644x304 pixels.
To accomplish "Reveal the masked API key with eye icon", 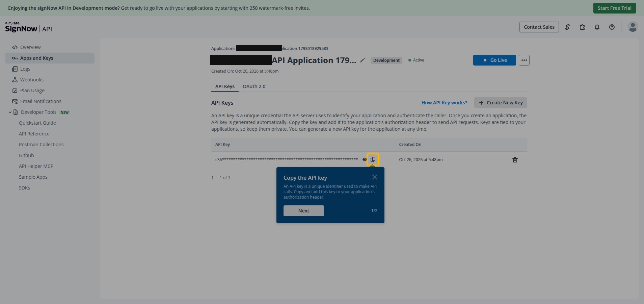I will 365,159.
